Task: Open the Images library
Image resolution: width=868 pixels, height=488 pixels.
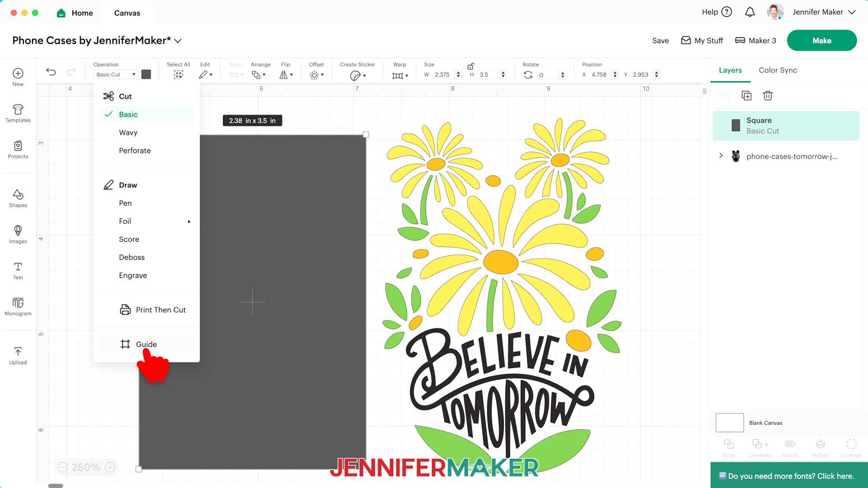Action: [18, 234]
